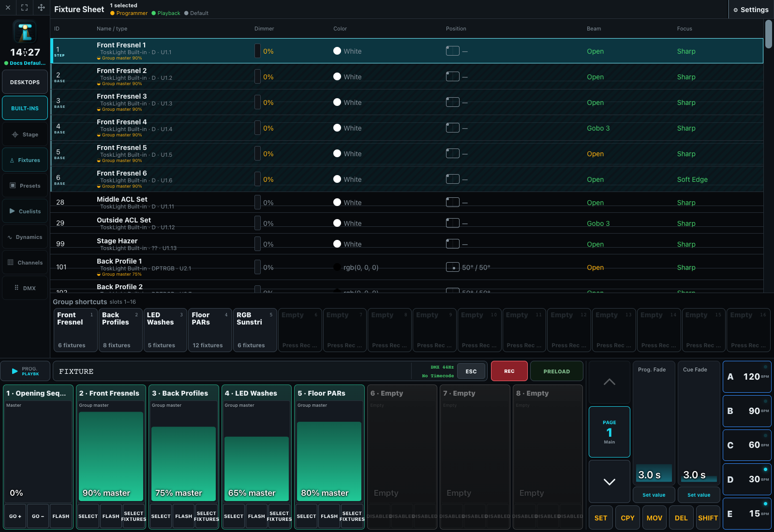Go to previous page with up chevron
Screen dimensions: 774x532
tap(610, 382)
